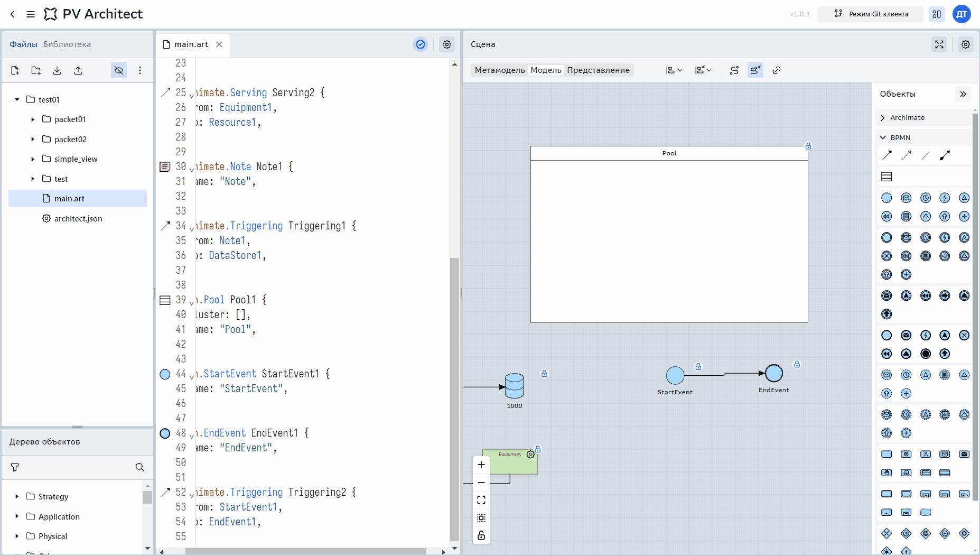
Task: Open the editor settings gear
Action: [447, 44]
